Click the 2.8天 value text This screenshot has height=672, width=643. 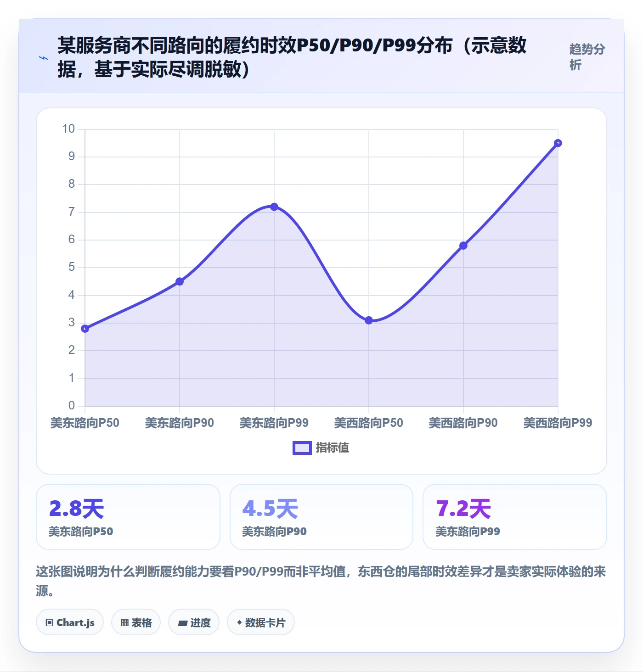[77, 509]
